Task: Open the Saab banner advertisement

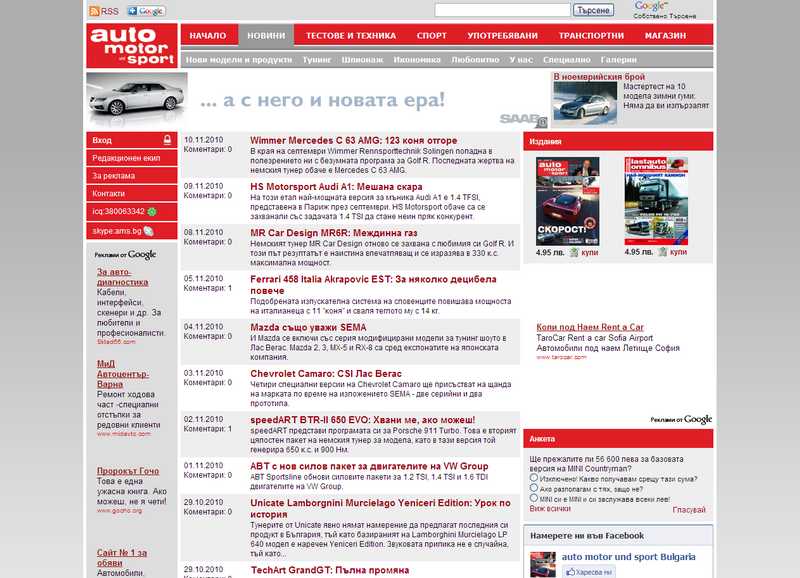Action: coord(317,100)
